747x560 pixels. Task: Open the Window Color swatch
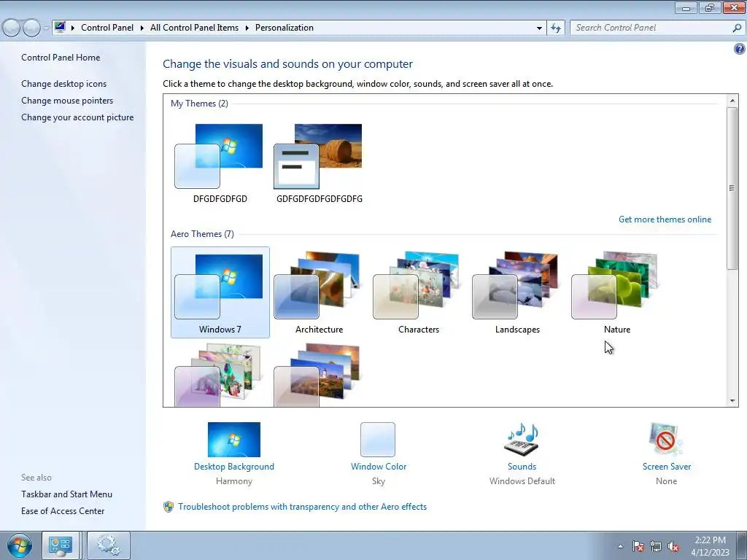[x=378, y=440]
